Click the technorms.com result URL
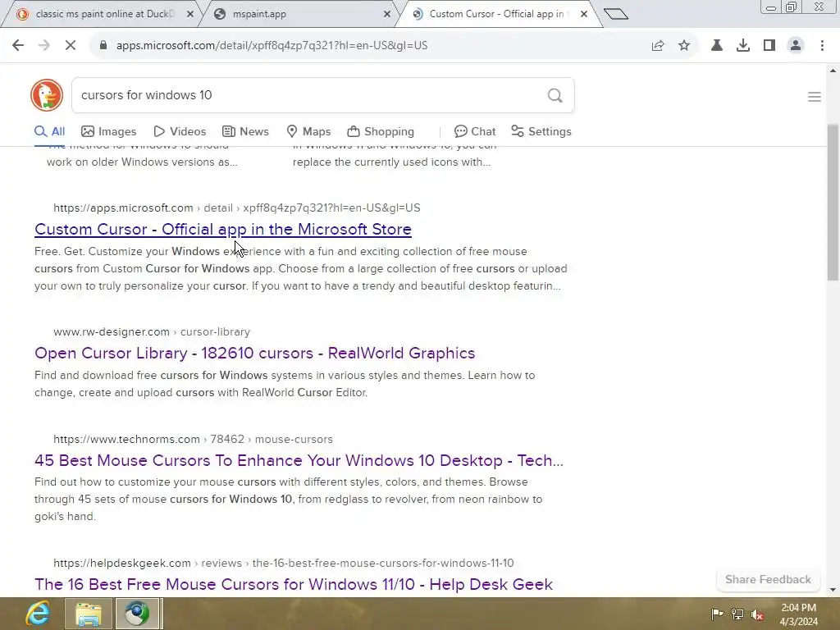 pyautogui.click(x=193, y=440)
